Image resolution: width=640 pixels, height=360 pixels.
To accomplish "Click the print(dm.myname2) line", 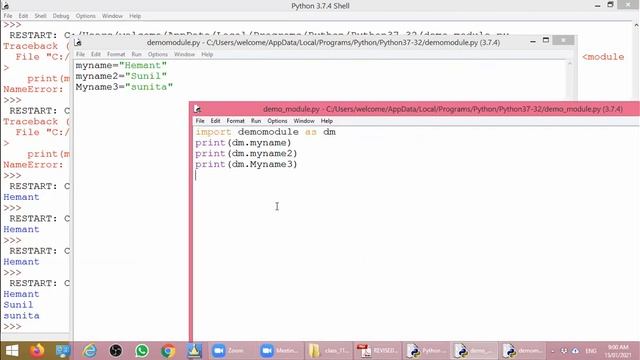I will 246,153.
